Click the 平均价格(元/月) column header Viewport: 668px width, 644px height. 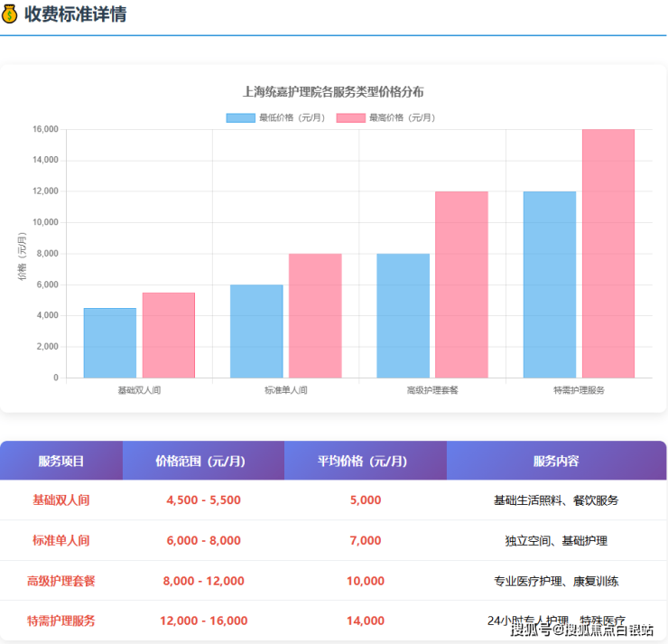click(365, 461)
